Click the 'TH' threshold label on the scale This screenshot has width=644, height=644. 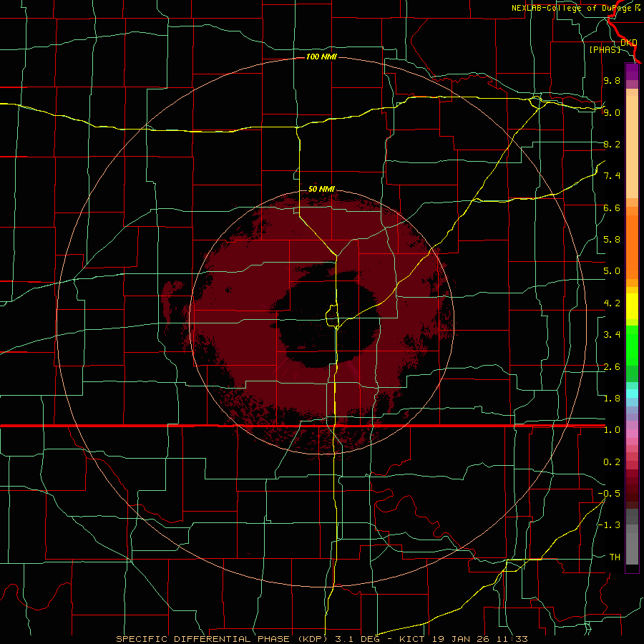point(615,557)
